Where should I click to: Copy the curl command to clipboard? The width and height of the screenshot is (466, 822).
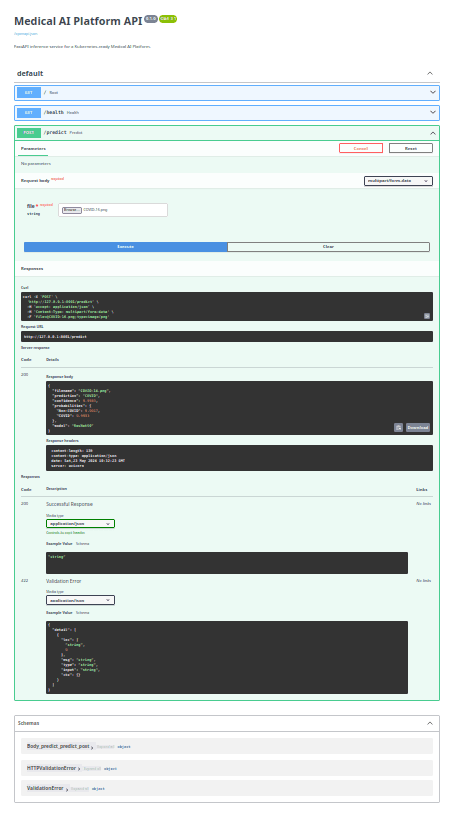[x=427, y=316]
